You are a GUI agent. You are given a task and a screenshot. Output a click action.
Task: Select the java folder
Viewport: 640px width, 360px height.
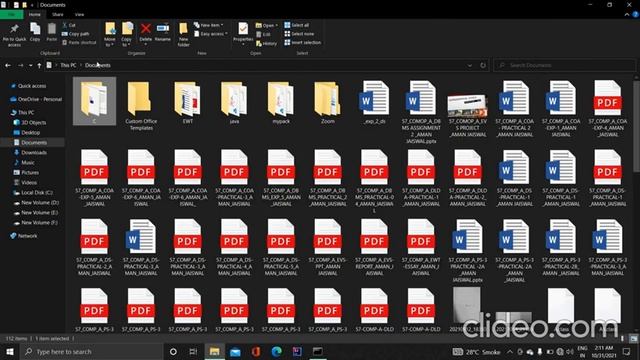click(234, 102)
